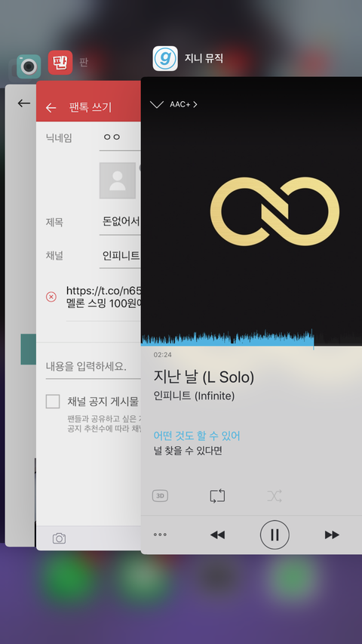The width and height of the screenshot is (362, 644).
Task: Tap the back arrow beside 팬톡 쓰기
Action: click(x=51, y=108)
